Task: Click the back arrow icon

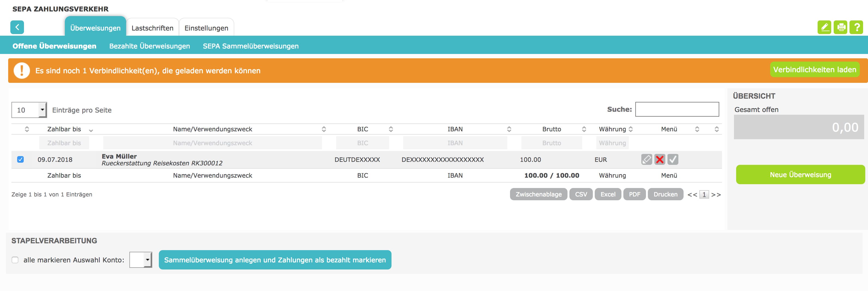Action: tap(17, 27)
